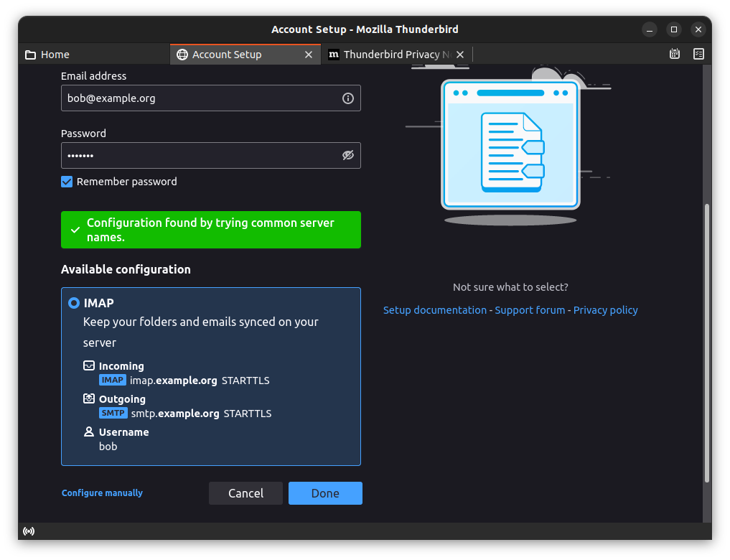Close the Thunderbird Privacy Notice tab
730x560 pixels.
pyautogui.click(x=460, y=55)
